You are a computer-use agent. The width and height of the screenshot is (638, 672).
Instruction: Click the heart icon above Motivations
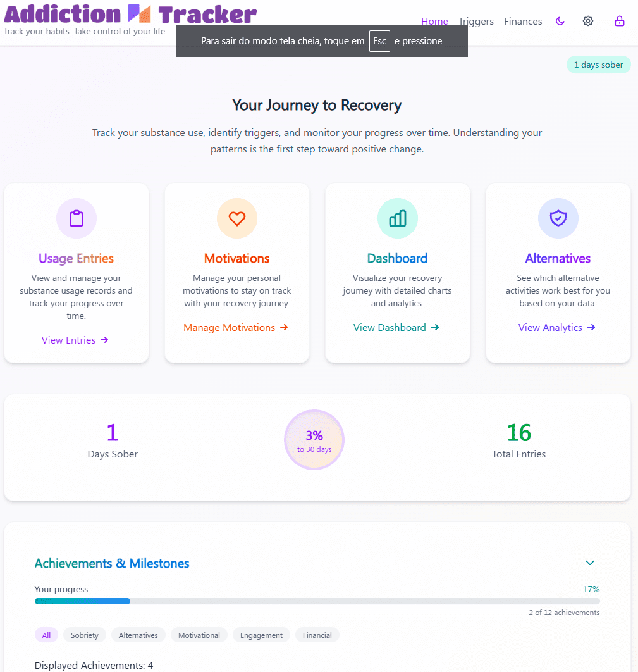coord(236,218)
